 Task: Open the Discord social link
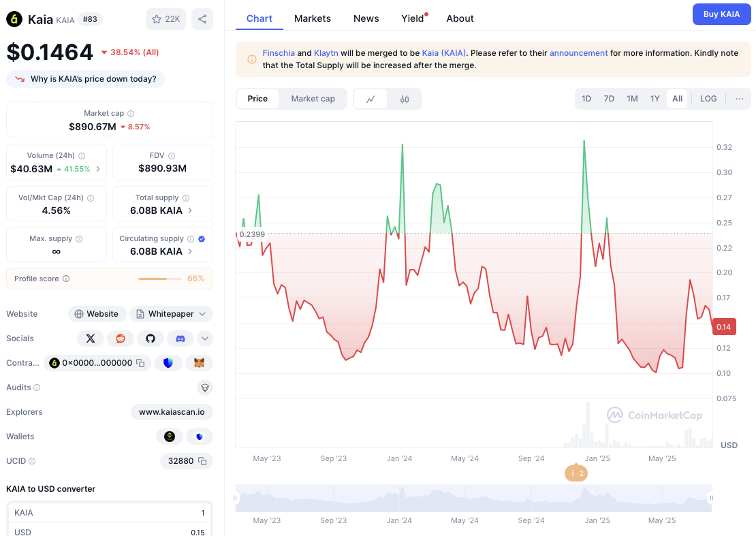coord(180,338)
